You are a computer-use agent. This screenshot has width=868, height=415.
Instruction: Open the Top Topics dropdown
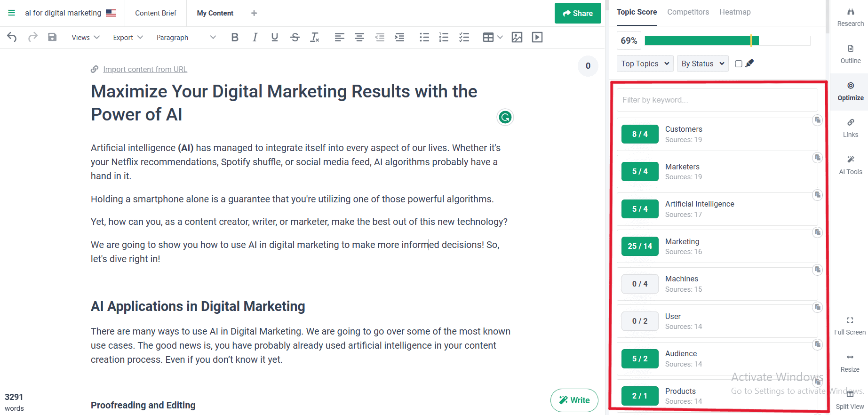tap(645, 64)
